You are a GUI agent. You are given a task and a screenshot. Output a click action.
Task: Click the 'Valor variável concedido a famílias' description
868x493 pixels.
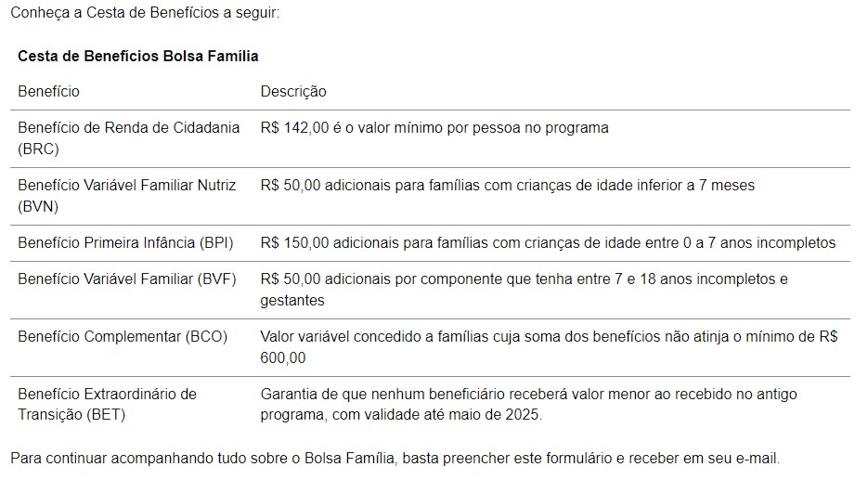click(x=548, y=346)
